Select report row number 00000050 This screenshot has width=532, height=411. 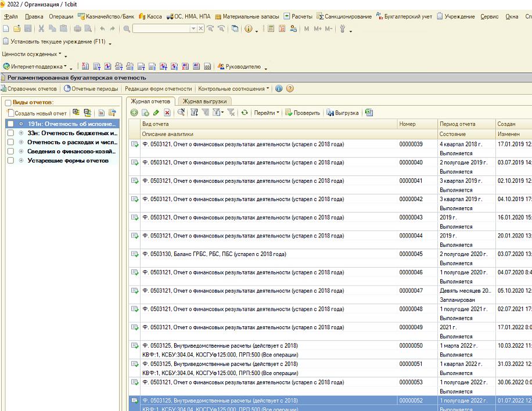(330, 350)
